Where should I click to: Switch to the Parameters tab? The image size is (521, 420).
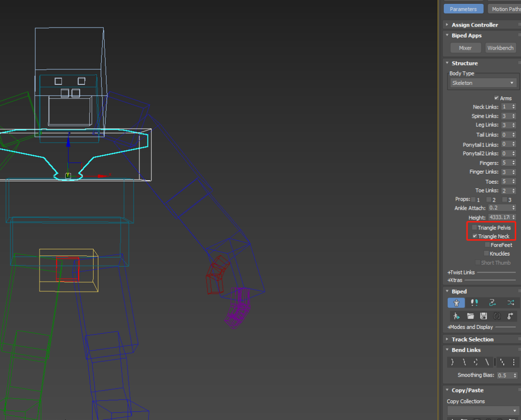point(464,9)
